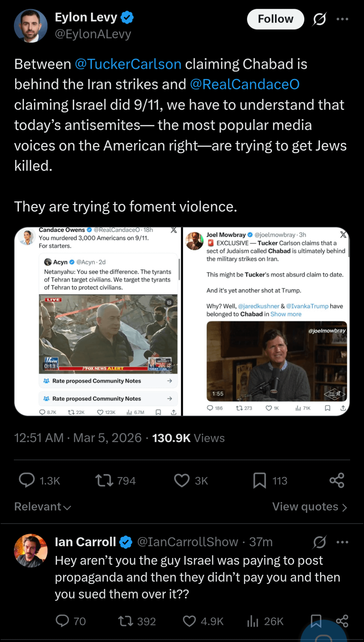Share Eylon Levy's post
Viewport: 364px width, 642px height.
[337, 480]
